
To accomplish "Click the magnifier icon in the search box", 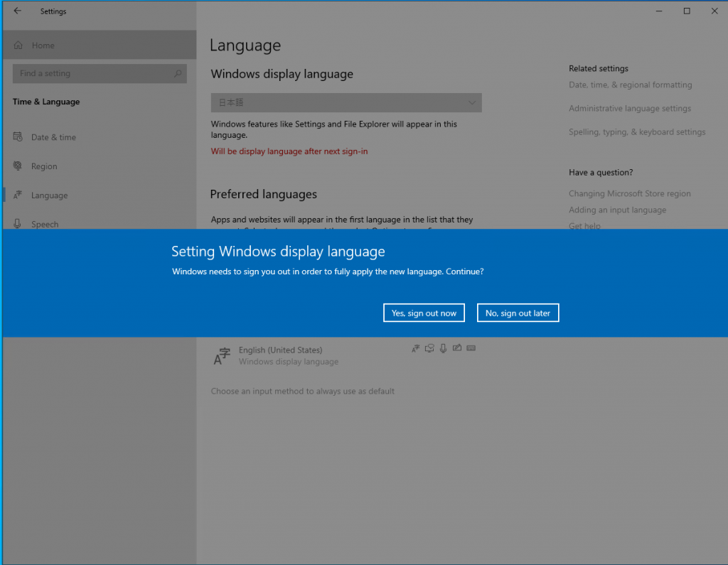I will 178,74.
